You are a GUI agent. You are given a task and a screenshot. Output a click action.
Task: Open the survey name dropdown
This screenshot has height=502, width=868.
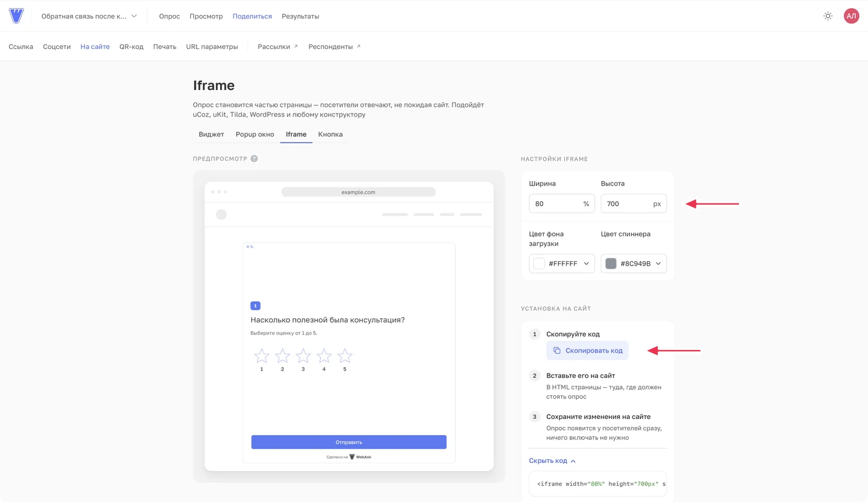[x=89, y=16]
